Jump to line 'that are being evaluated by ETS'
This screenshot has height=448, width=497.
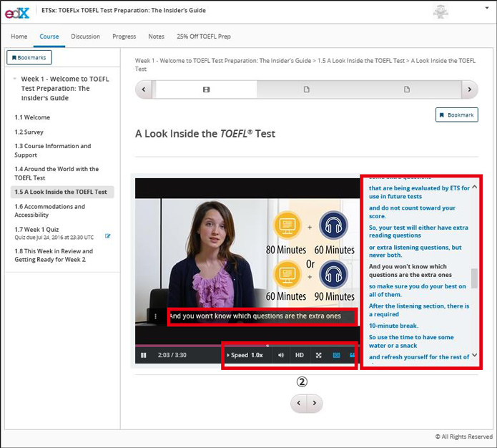[x=419, y=193]
